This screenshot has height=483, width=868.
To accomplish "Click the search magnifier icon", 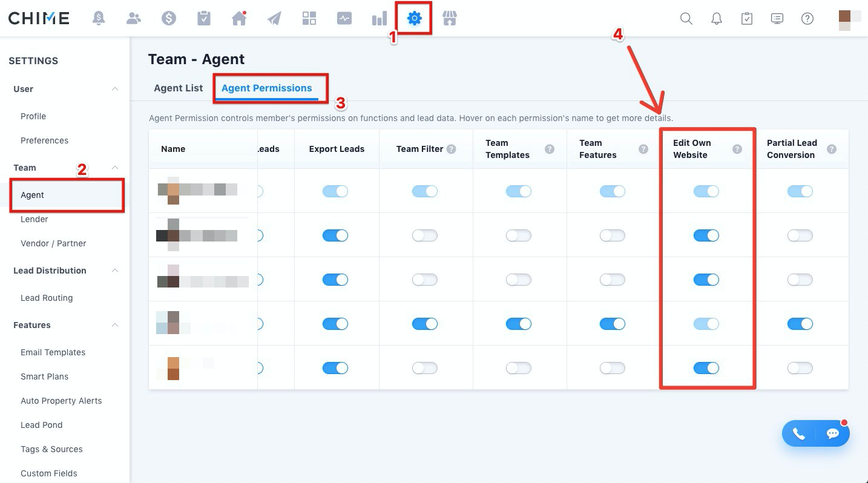I will (x=686, y=19).
